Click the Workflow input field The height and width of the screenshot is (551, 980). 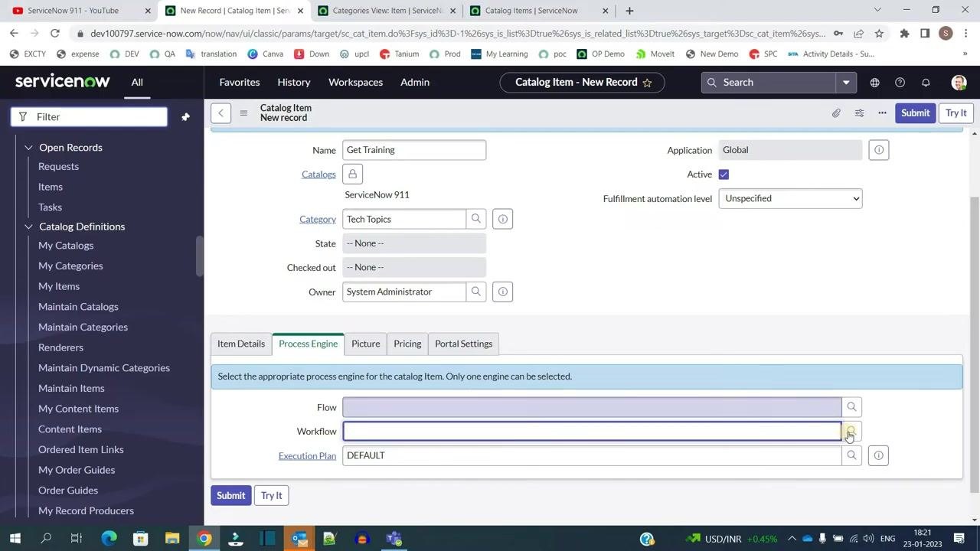(x=592, y=432)
